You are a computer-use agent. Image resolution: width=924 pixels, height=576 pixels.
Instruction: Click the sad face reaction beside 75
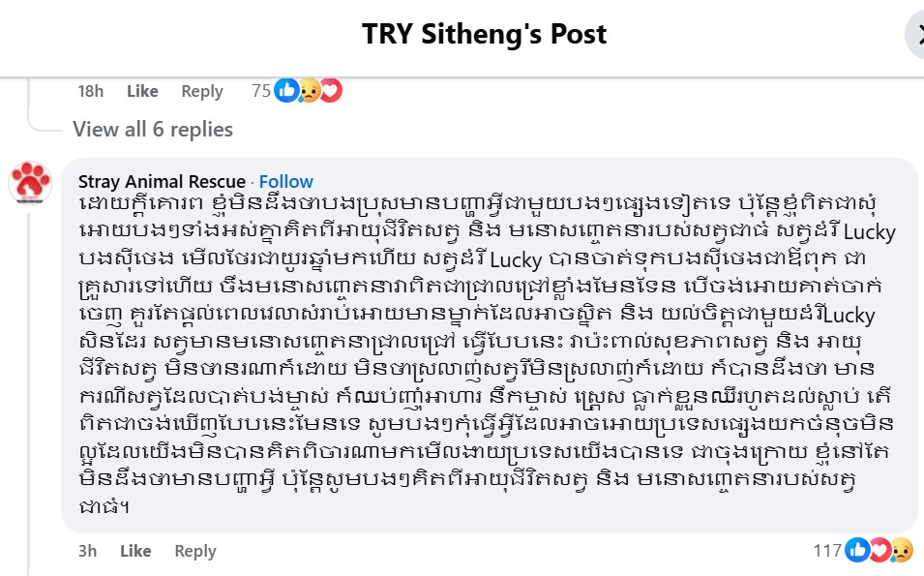pos(309,90)
